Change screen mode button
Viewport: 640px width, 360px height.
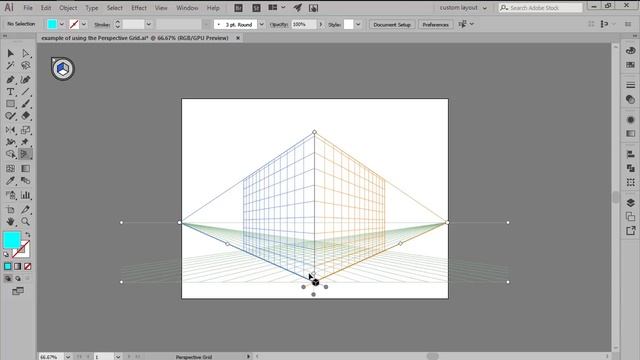pyautogui.click(x=18, y=291)
